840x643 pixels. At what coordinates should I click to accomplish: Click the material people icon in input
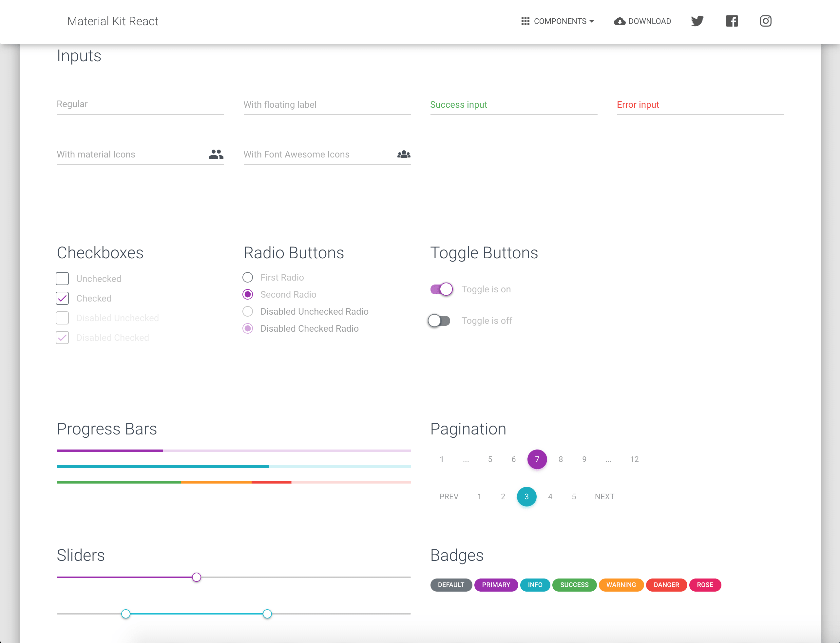coord(216,154)
